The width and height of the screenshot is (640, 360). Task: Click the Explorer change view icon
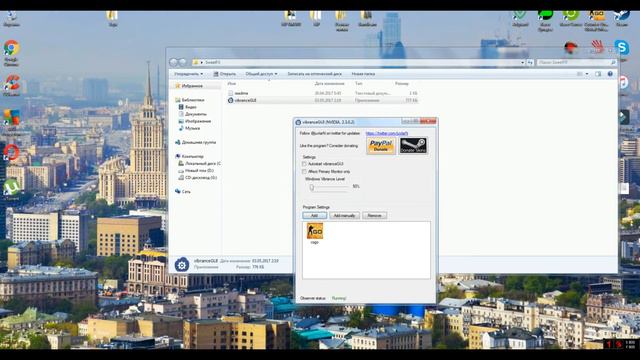[x=580, y=74]
